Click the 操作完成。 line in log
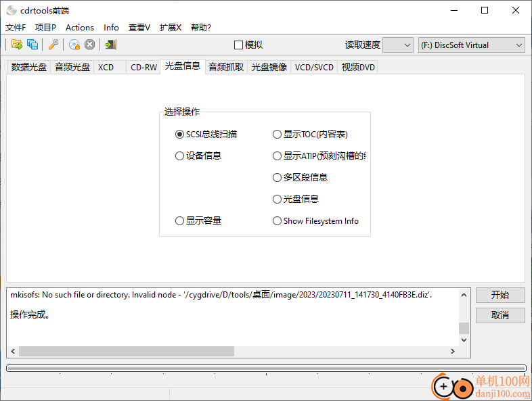Screen dimensions: 532x401 tap(30, 315)
